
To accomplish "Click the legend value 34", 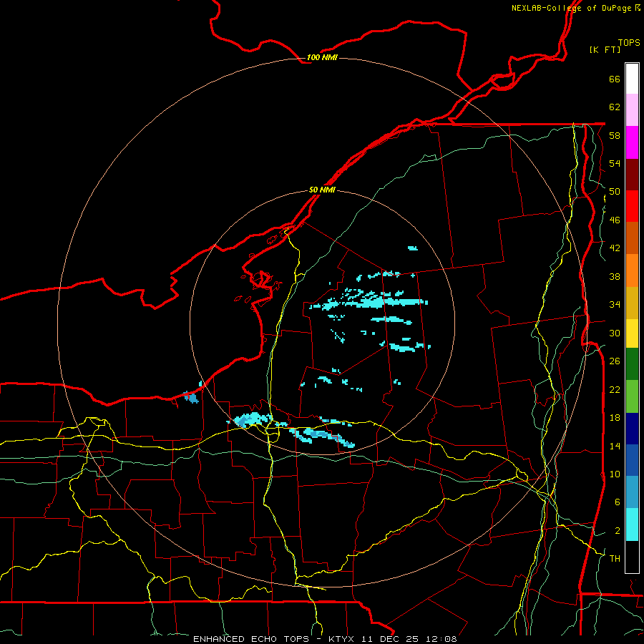I will (615, 305).
